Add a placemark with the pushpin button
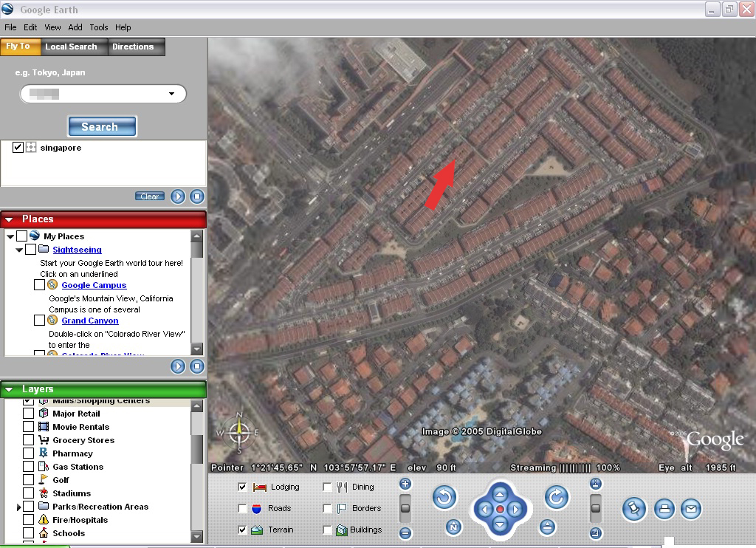Viewport: 756px width, 548px height. pos(633,509)
